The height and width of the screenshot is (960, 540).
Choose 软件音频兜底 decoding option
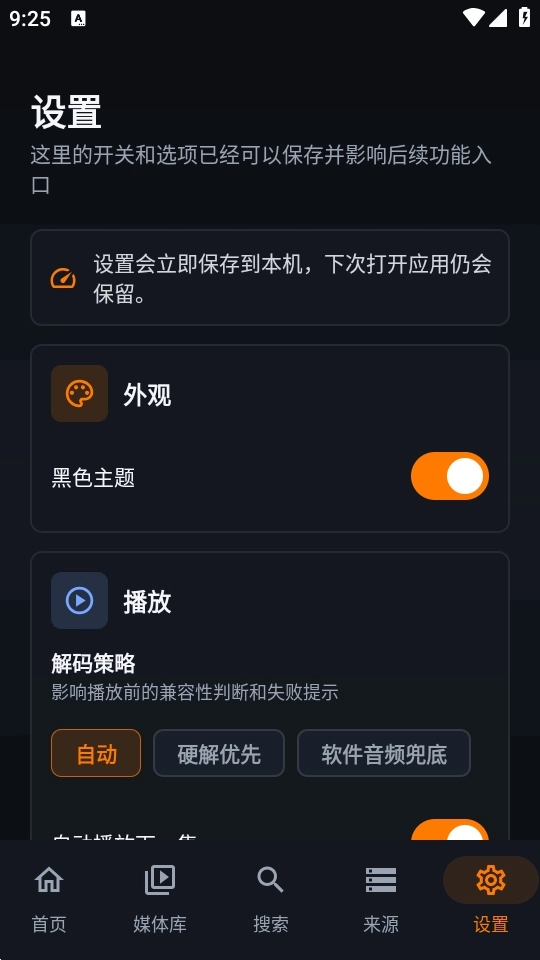click(x=384, y=753)
